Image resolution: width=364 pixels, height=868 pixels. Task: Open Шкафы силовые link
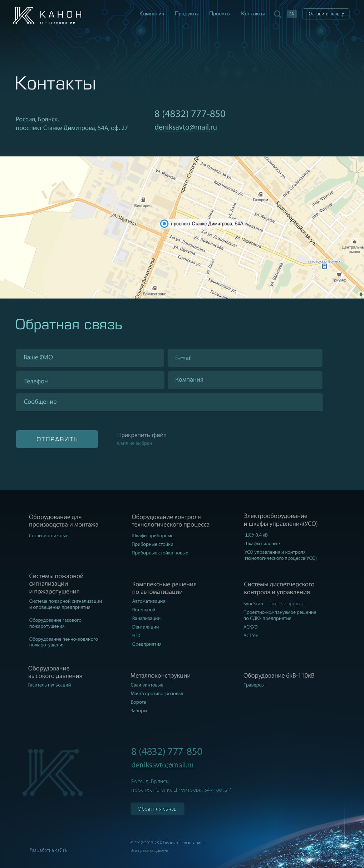(262, 543)
